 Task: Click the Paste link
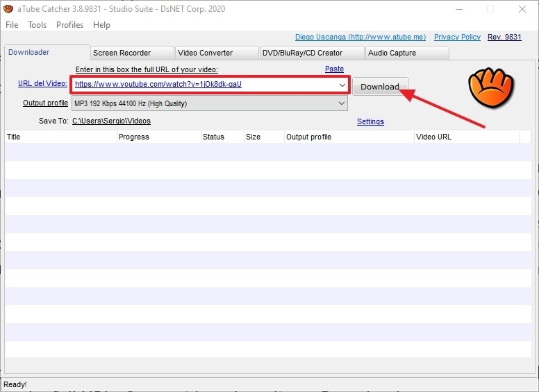(335, 69)
